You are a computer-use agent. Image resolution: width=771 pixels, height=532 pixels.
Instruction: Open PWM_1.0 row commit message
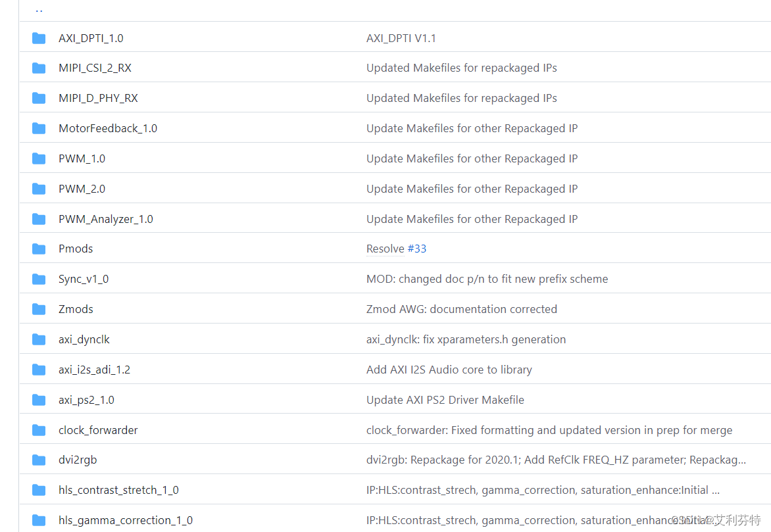click(472, 159)
